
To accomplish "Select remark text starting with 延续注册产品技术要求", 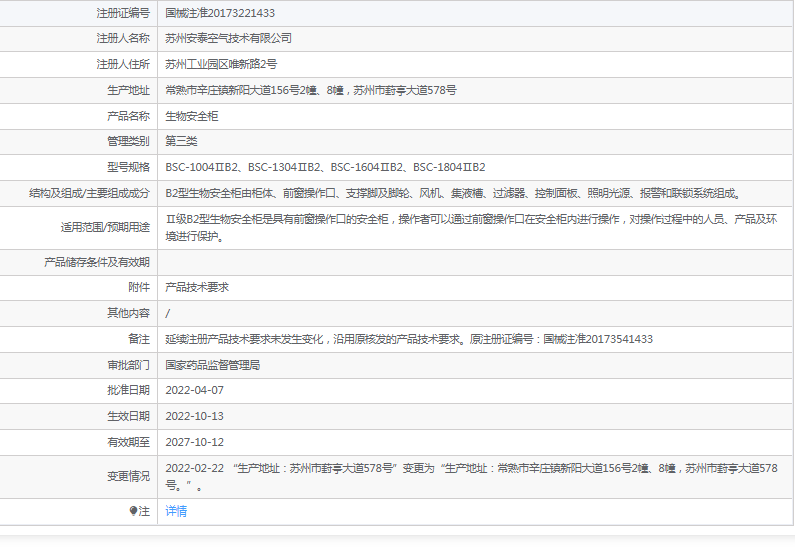I will click(x=409, y=339).
